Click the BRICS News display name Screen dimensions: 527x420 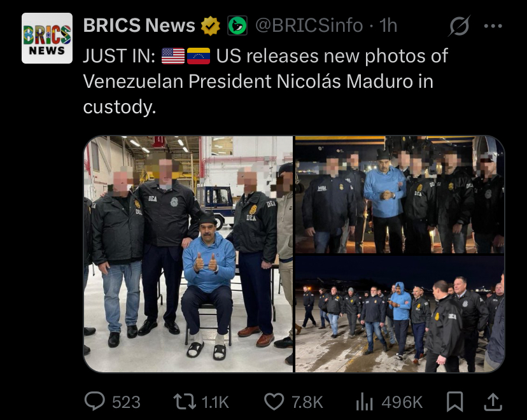(x=139, y=25)
